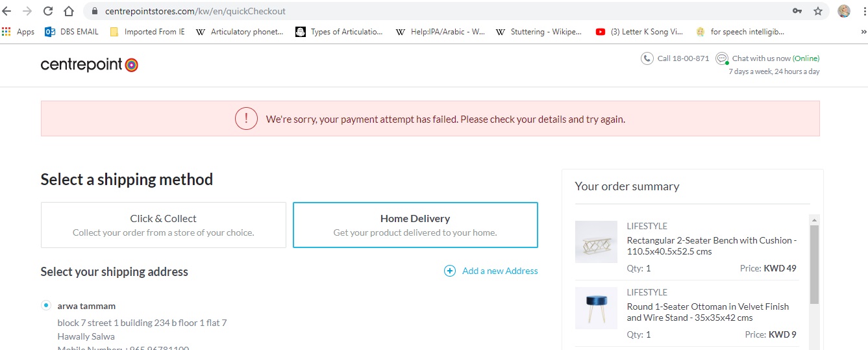Click the Rectangular 2-Seater Bench thumbnail
This screenshot has height=350, width=868.
[596, 242]
